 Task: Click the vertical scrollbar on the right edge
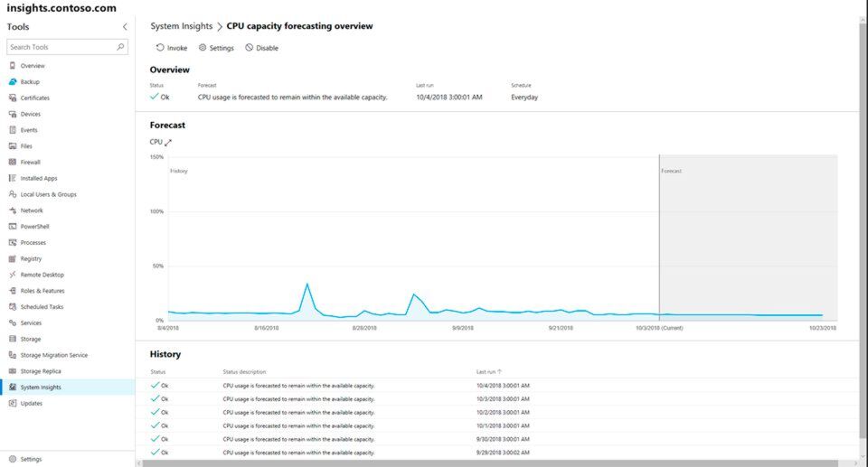coord(863,229)
